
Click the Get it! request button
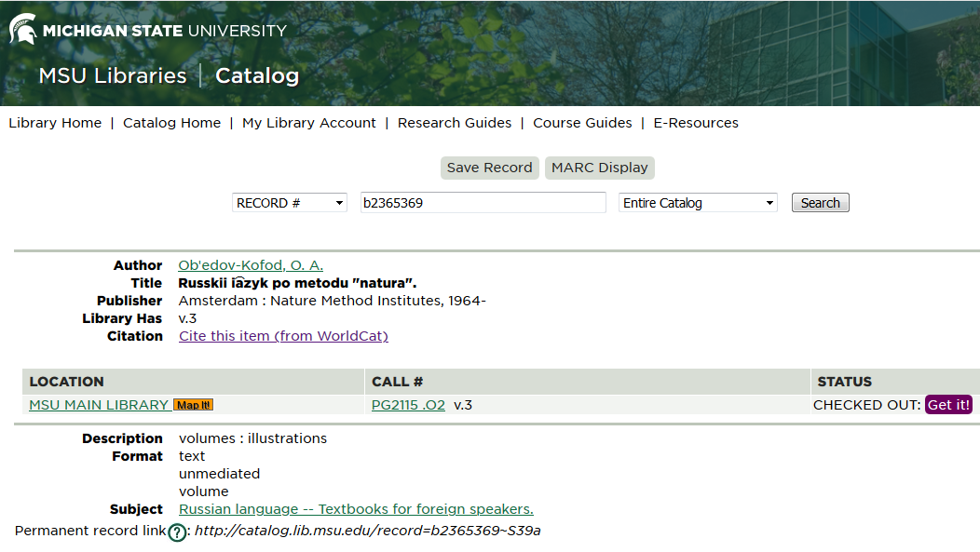point(948,405)
